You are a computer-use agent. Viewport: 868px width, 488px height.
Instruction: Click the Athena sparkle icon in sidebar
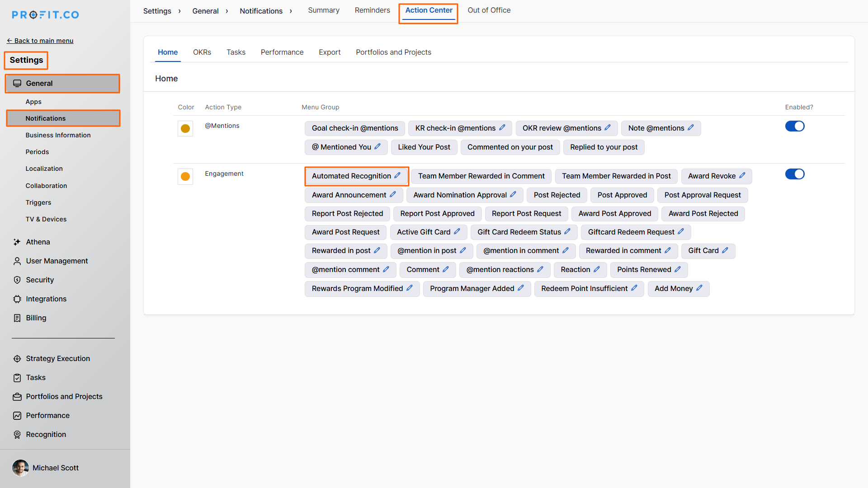(x=17, y=242)
